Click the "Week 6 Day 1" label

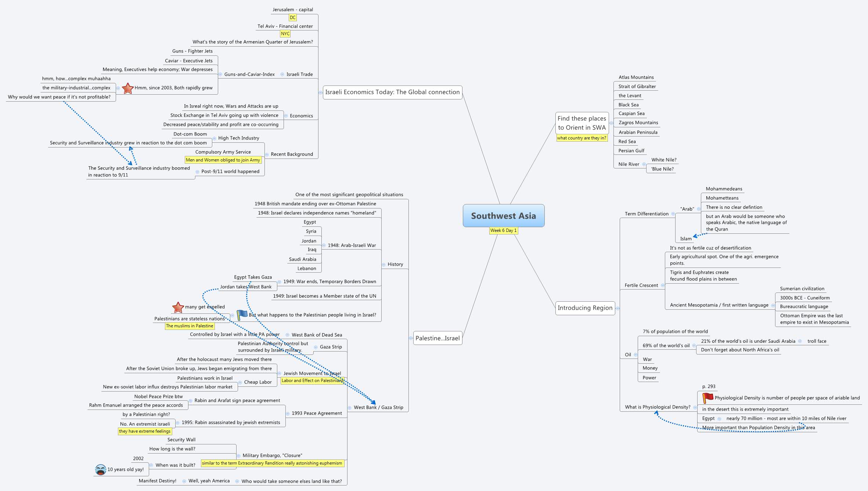click(x=503, y=231)
